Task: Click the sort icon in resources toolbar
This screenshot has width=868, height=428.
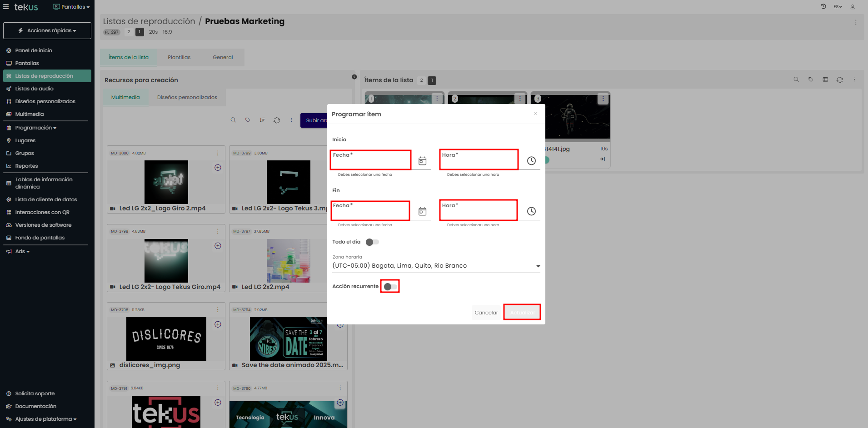Action: (x=262, y=120)
